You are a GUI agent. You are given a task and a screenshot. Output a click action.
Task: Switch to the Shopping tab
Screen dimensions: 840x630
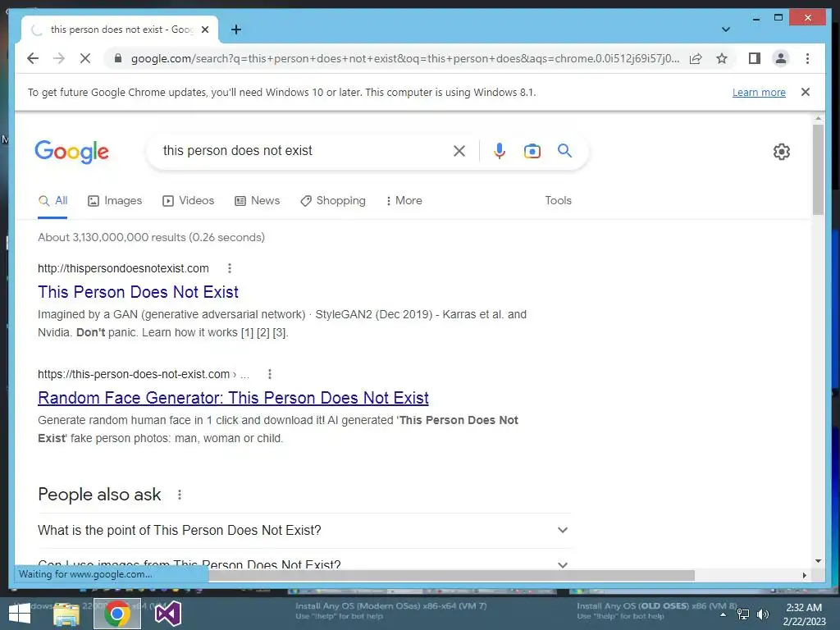tap(333, 201)
